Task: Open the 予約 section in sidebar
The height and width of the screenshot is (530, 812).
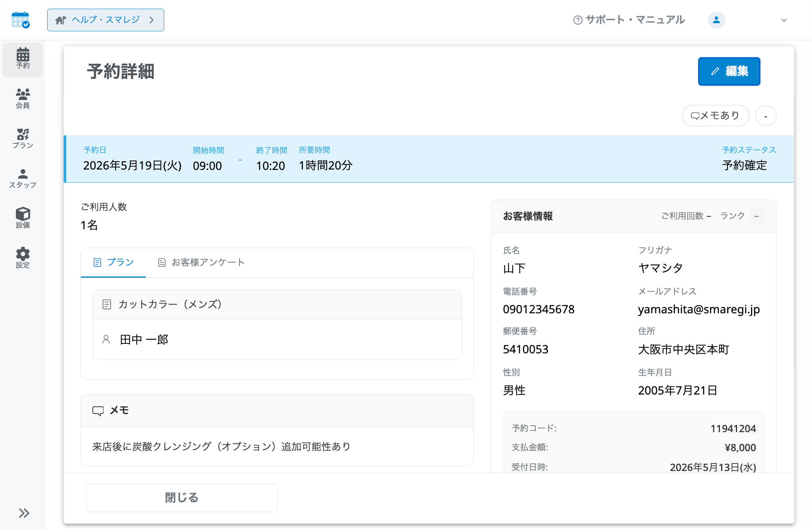Action: pyautogui.click(x=23, y=59)
